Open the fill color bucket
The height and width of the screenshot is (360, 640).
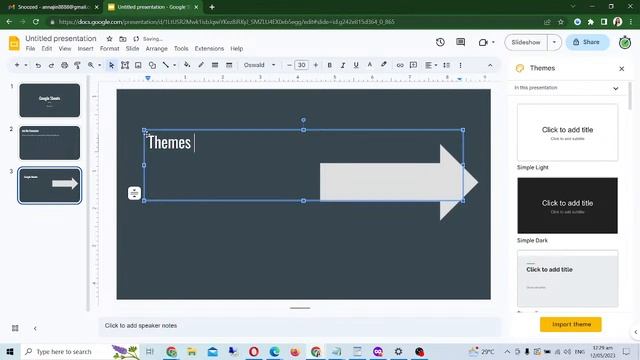tap(187, 65)
